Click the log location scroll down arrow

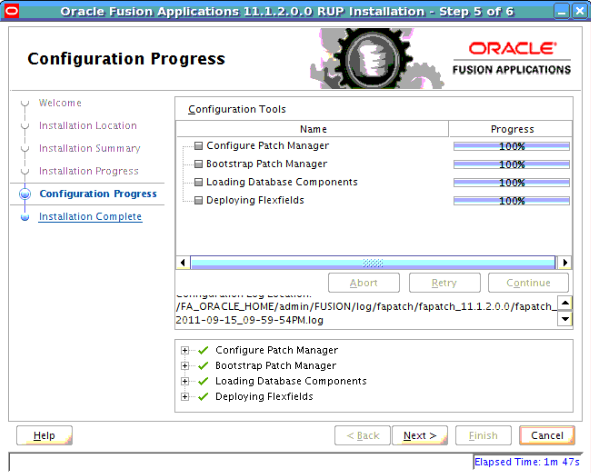click(565, 319)
